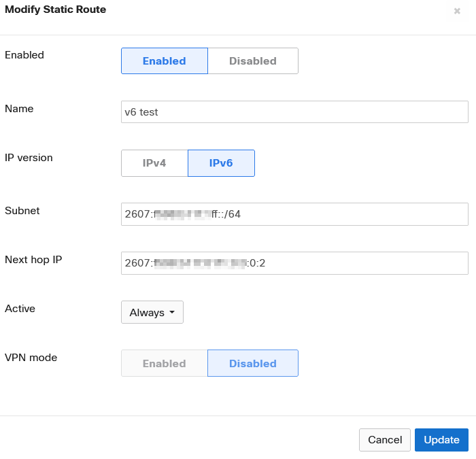This screenshot has height=459, width=476.
Task: Click the Name input field
Action: click(x=294, y=112)
